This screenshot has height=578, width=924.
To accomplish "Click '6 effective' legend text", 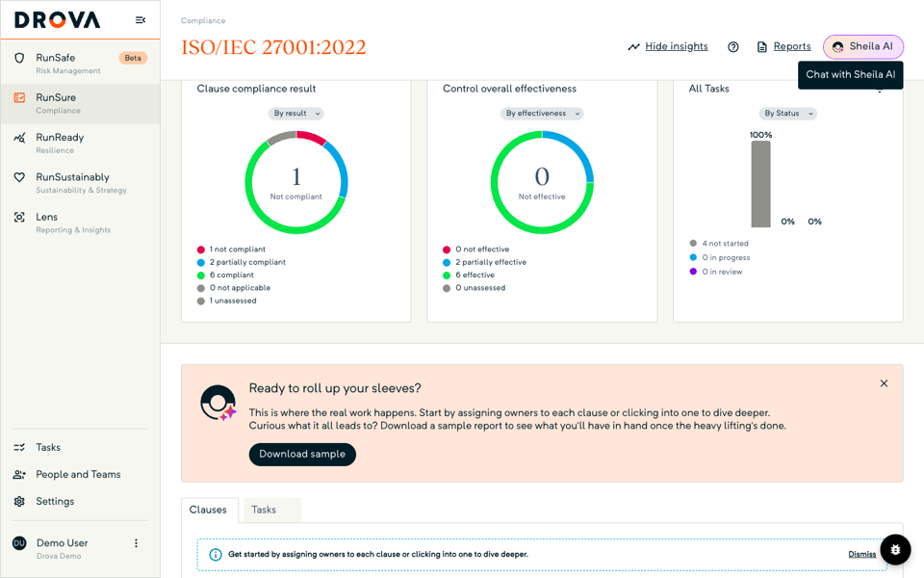I will [475, 275].
